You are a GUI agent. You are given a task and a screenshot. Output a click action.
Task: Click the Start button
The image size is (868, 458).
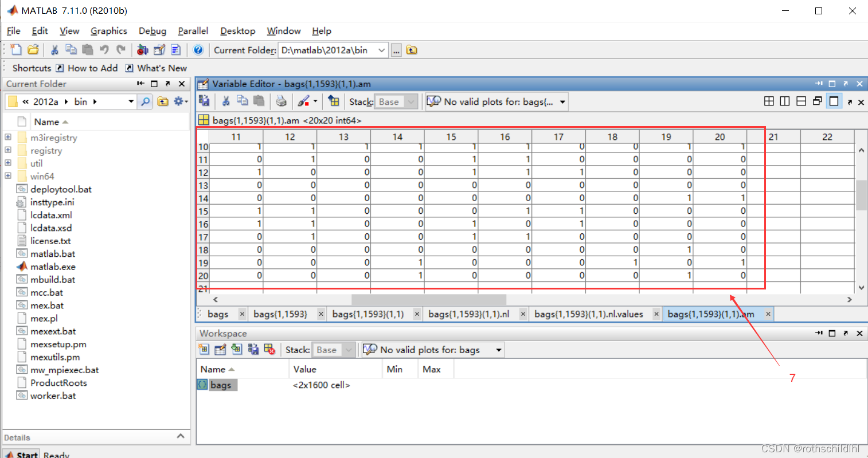[22, 455]
